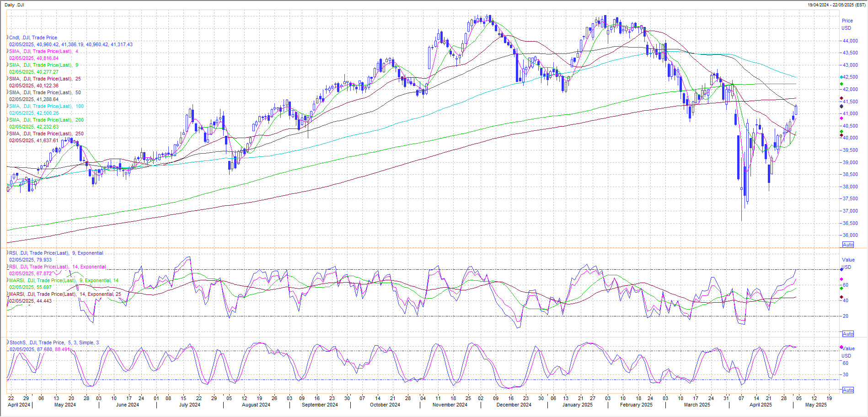Select the 'Cndl, .DJI, Trade Price' legend
The image size is (868, 417).
33,38
